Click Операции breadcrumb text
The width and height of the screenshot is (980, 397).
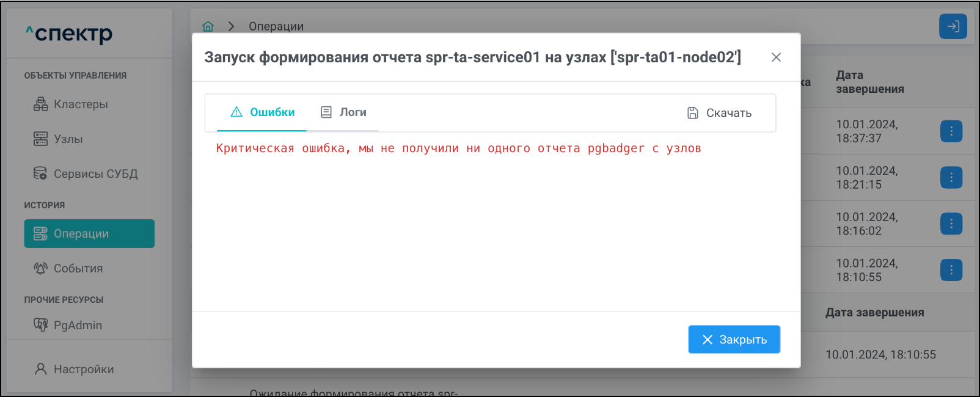point(276,26)
